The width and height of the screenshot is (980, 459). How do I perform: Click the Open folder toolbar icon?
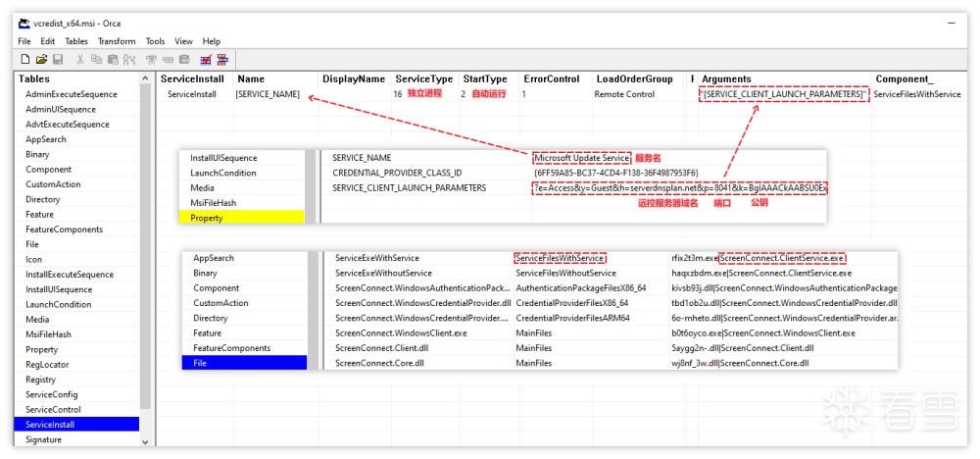42,60
